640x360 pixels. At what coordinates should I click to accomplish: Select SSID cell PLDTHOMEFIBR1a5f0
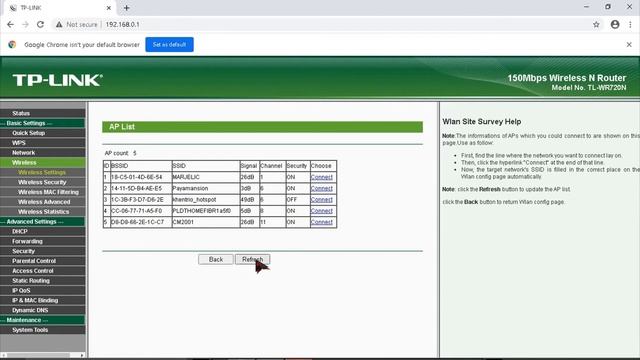coord(205,211)
